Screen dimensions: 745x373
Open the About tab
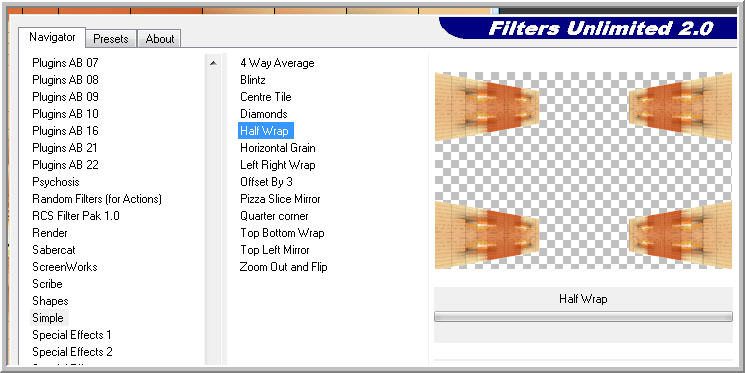click(160, 38)
